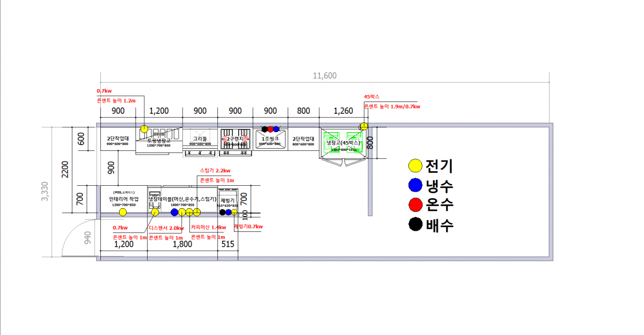Click the yellow outlet marker under 인테리어 작업
644x335 pixels.
point(123,212)
